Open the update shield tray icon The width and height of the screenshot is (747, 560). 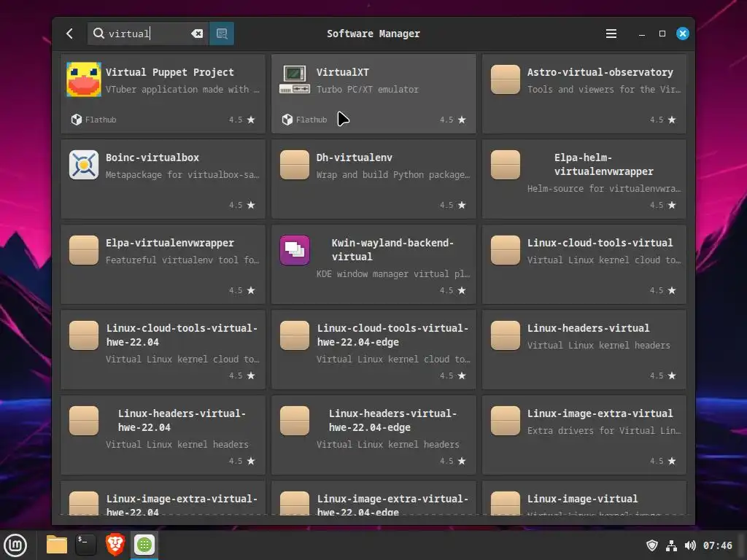[x=651, y=545]
